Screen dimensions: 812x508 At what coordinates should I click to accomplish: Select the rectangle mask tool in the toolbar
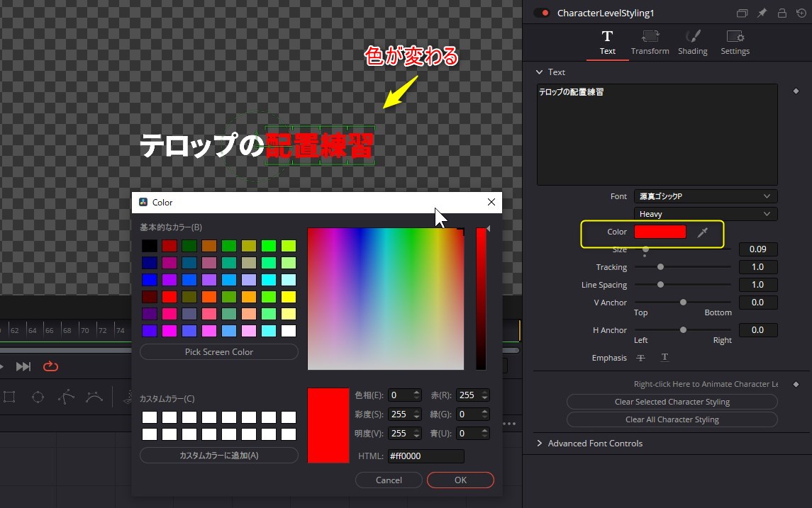point(9,397)
